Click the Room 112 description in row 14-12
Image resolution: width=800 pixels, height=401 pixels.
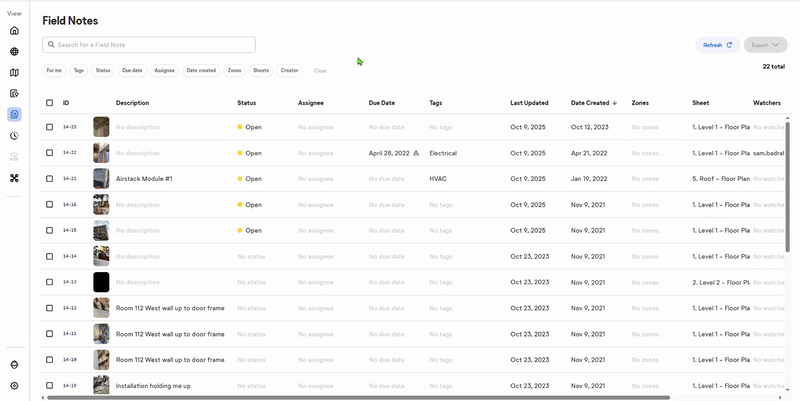(170, 308)
